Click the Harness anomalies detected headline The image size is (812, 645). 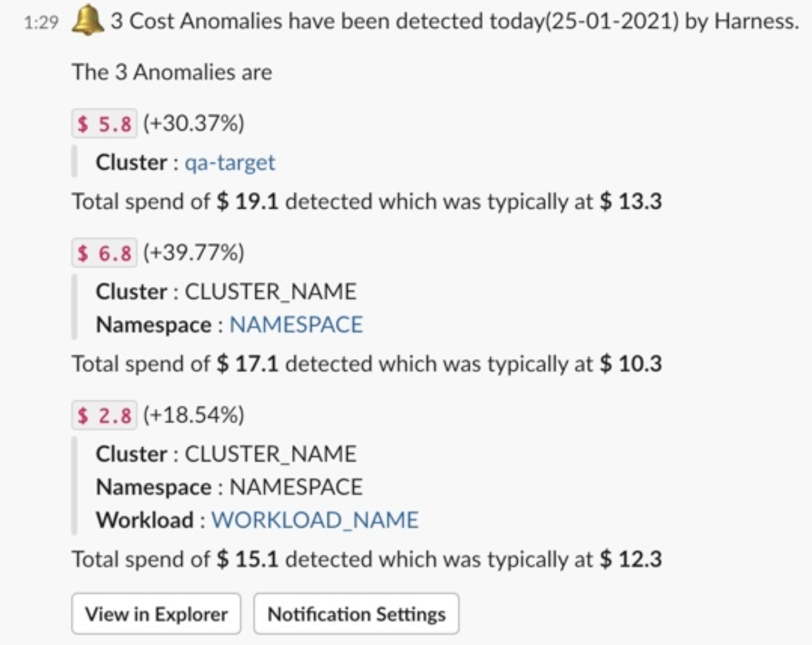click(455, 22)
